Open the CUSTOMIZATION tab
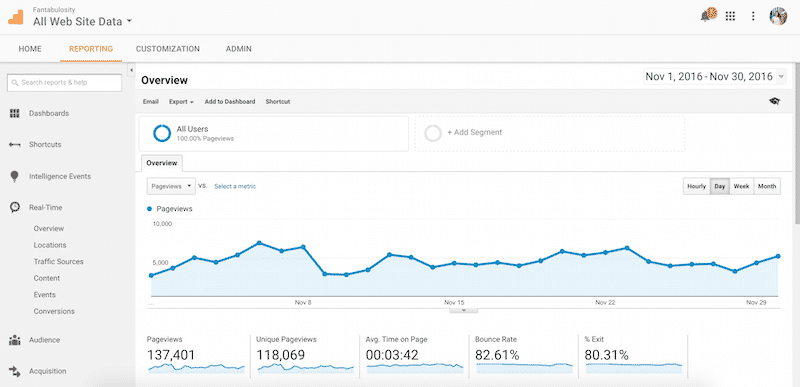The height and width of the screenshot is (387, 800). [x=168, y=49]
